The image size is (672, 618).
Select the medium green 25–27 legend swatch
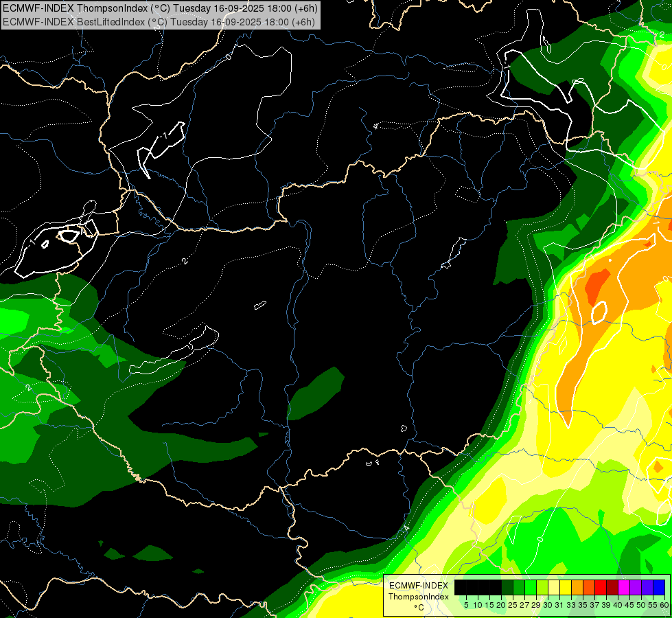pyautogui.click(x=519, y=588)
